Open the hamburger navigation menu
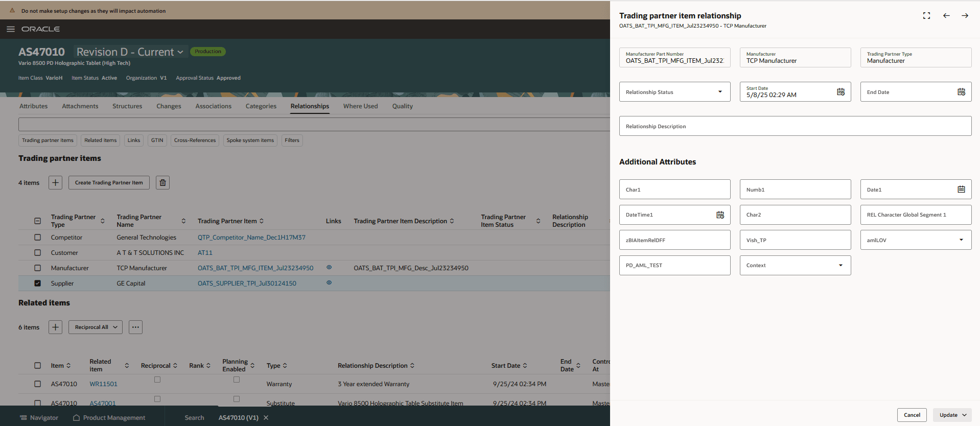Screen dimensions: 980x426 (10, 29)
